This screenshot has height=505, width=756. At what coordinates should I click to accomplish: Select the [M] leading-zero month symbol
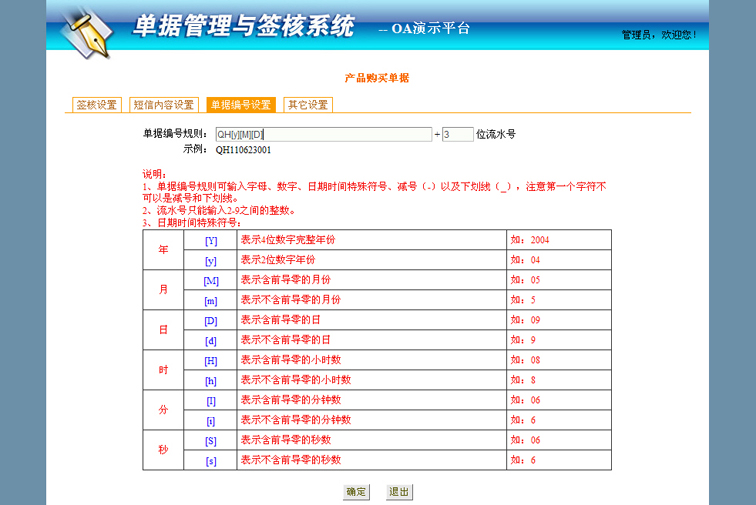(211, 280)
